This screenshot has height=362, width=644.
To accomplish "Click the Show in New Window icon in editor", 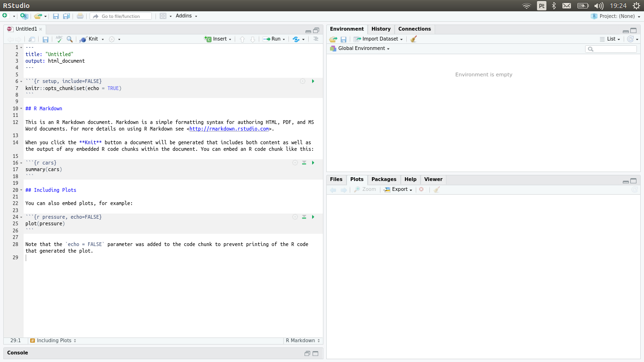I will (x=32, y=39).
